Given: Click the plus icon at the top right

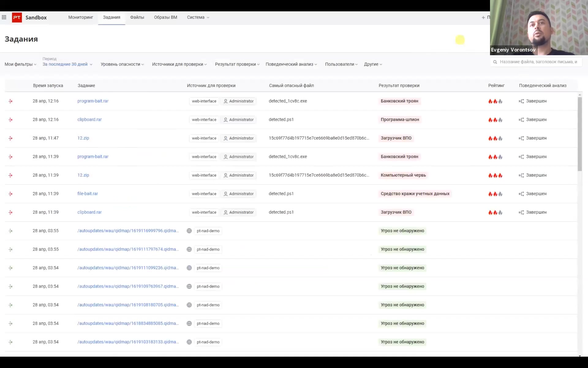Looking at the screenshot, I should pyautogui.click(x=483, y=17).
